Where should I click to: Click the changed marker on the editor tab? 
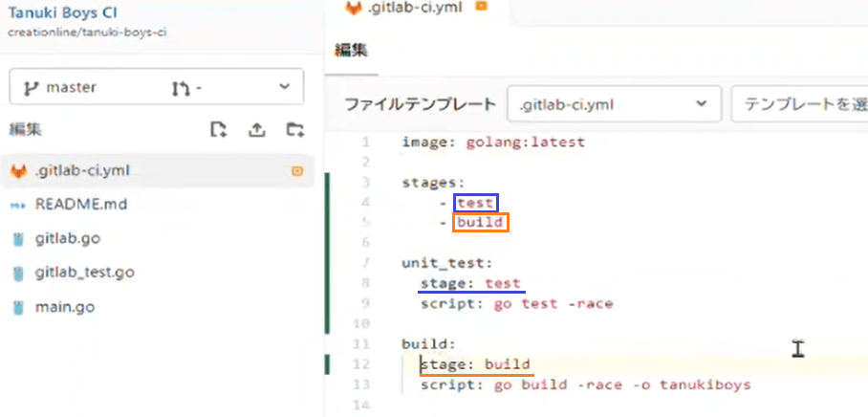coord(481,6)
